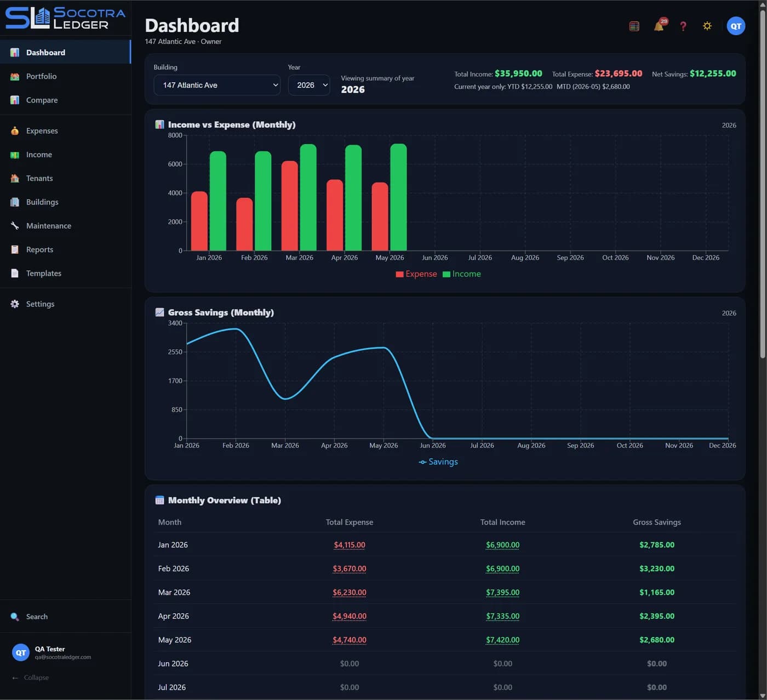The height and width of the screenshot is (700, 767).
Task: Click the Dashboard sidebar icon
Action: (15, 53)
